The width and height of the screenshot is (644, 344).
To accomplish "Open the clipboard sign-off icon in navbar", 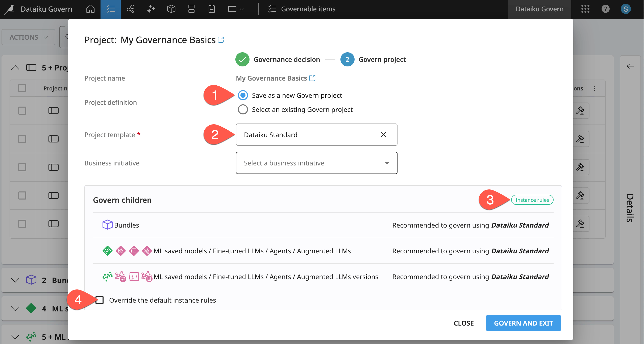I will (211, 9).
